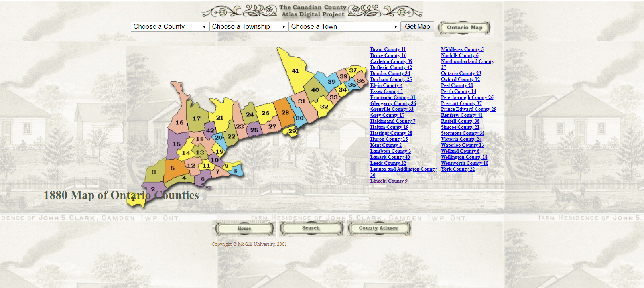Select region 16 on the Ontario map
The height and width of the screenshot is (288, 644).
coord(179,122)
